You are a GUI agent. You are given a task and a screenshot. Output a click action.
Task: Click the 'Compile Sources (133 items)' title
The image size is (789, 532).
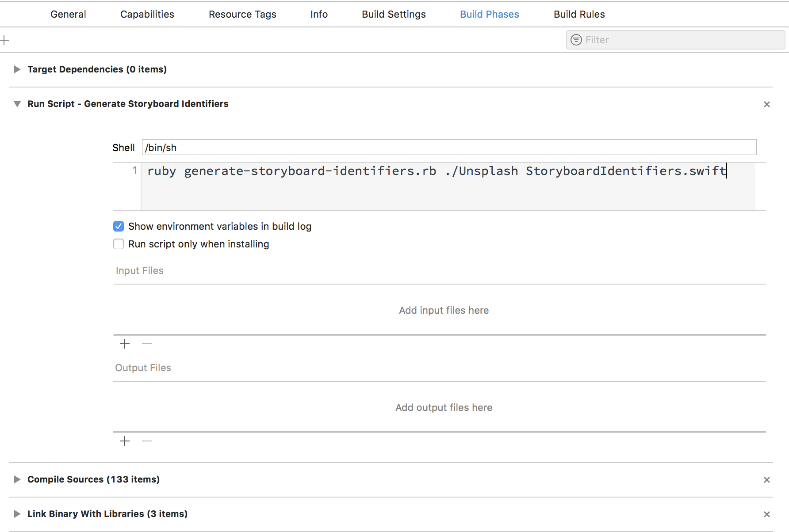coord(93,479)
